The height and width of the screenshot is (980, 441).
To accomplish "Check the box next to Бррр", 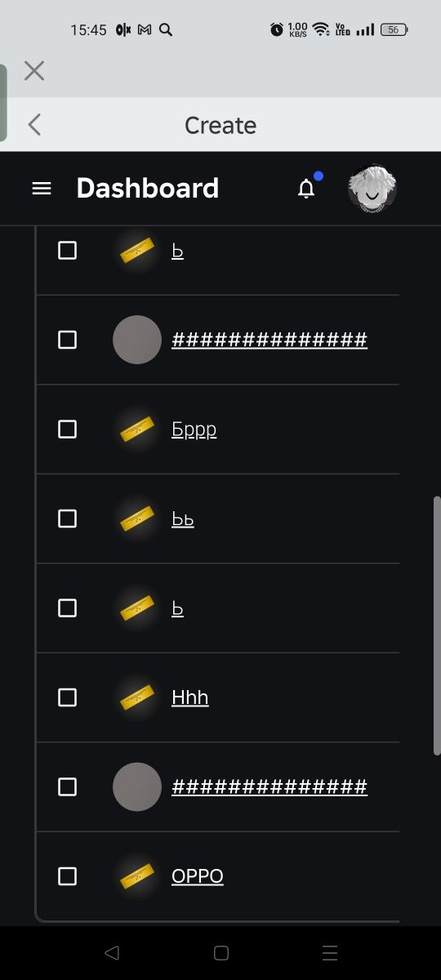I will (x=67, y=429).
